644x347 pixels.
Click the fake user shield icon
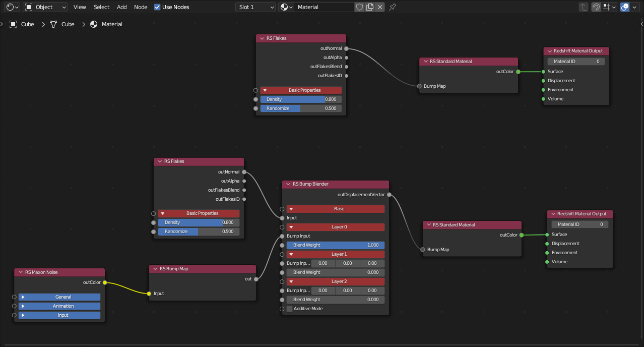click(x=359, y=7)
